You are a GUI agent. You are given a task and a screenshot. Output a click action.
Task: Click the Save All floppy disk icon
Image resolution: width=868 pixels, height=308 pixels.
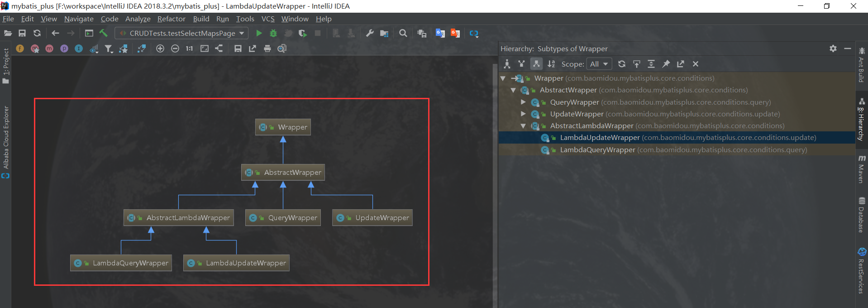pos(22,33)
